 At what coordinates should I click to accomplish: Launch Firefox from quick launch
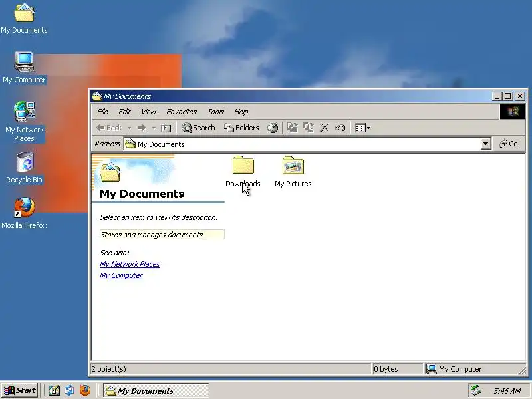[85, 390]
